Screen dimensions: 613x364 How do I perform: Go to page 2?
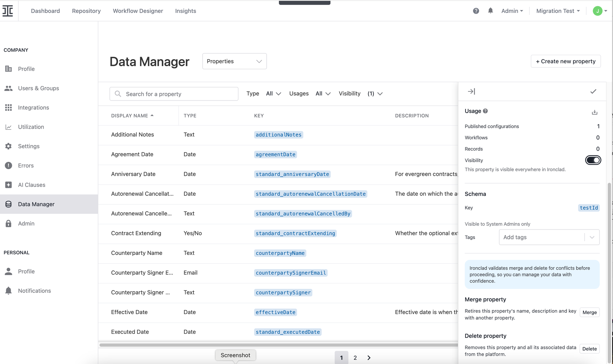[355, 358]
